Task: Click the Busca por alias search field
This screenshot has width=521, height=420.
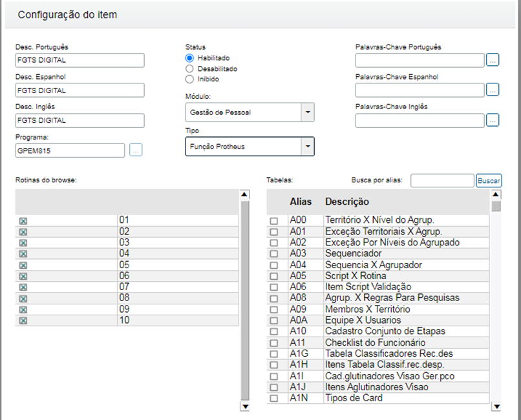Action: tap(442, 180)
